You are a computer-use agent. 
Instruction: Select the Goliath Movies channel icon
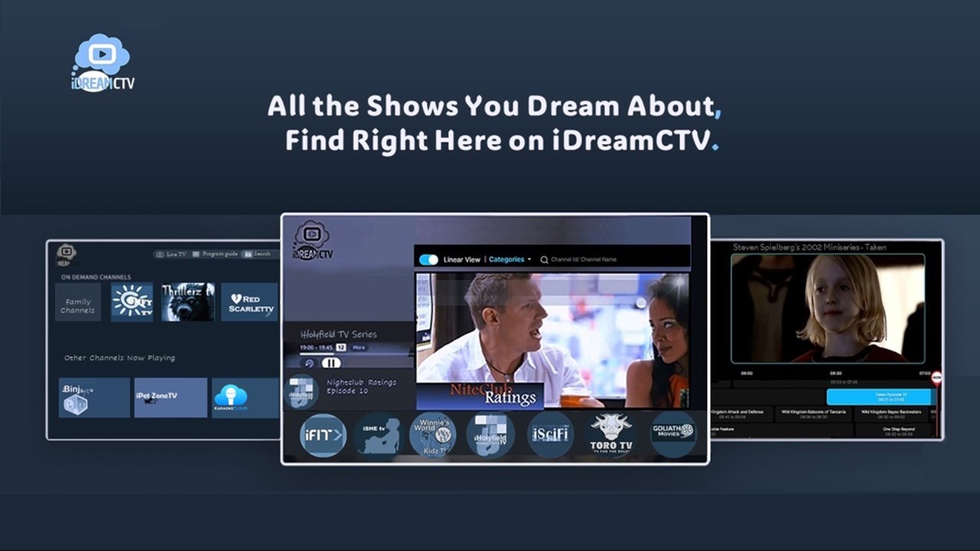click(672, 434)
